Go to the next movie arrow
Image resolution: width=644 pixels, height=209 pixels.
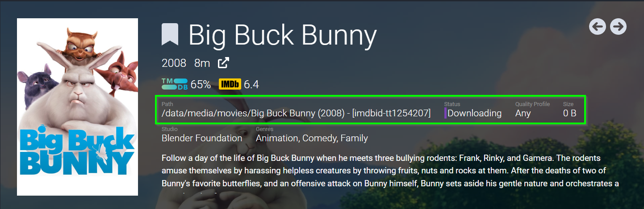coord(619,27)
